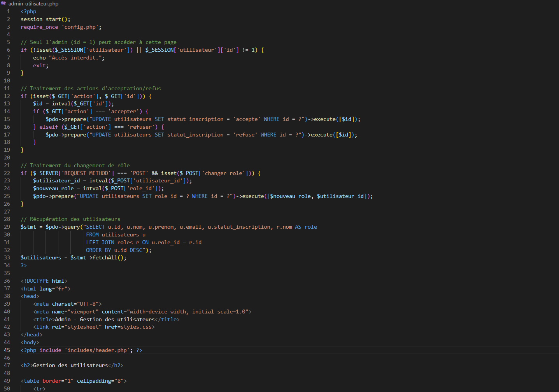Click the 'includes/header.php' include string
Screen dimensions: 559x392
[x=97, y=350]
